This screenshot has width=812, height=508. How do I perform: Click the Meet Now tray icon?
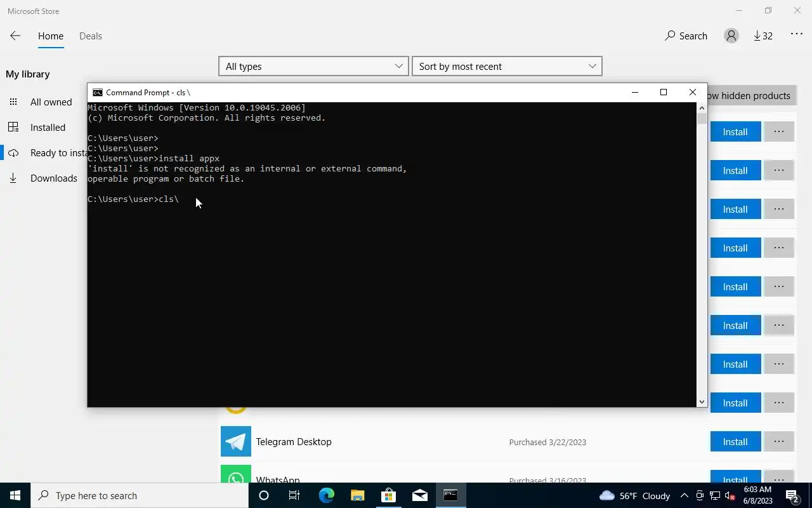[x=700, y=495]
